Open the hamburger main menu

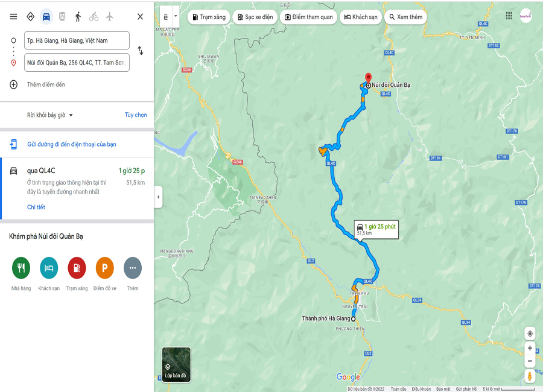click(x=13, y=17)
